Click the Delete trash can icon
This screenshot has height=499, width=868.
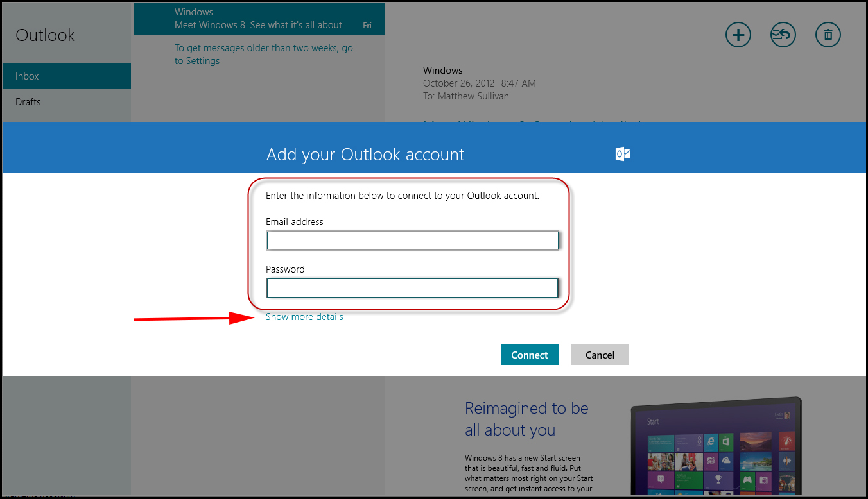[828, 35]
